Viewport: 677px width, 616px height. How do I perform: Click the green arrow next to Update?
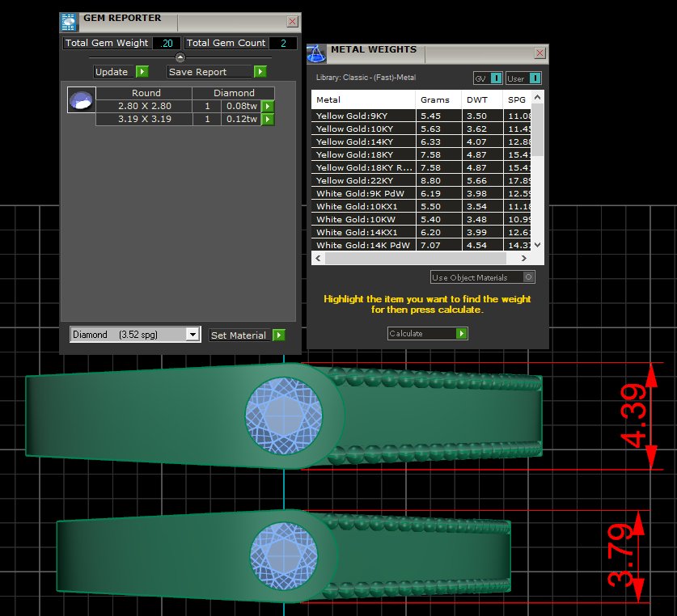point(142,72)
